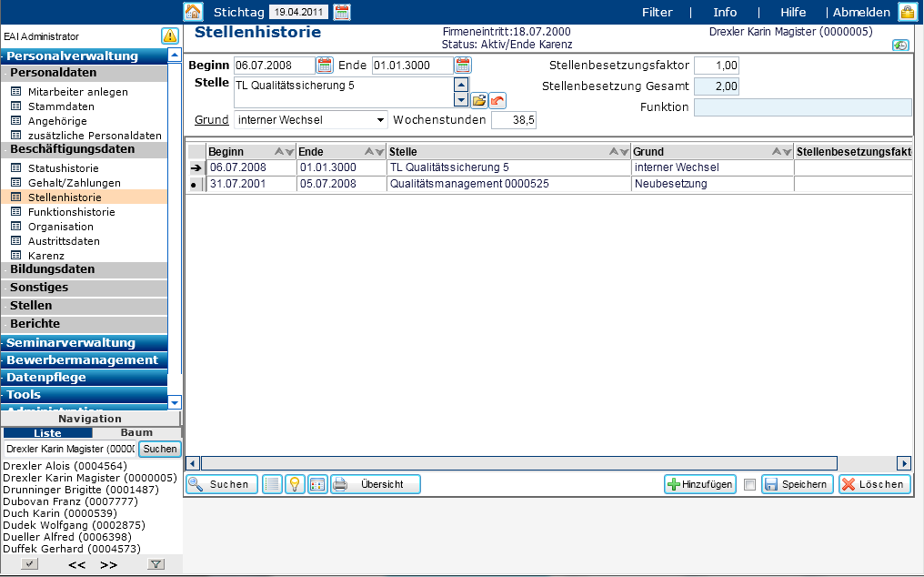Click the Hinzufügen button

pyautogui.click(x=700, y=484)
